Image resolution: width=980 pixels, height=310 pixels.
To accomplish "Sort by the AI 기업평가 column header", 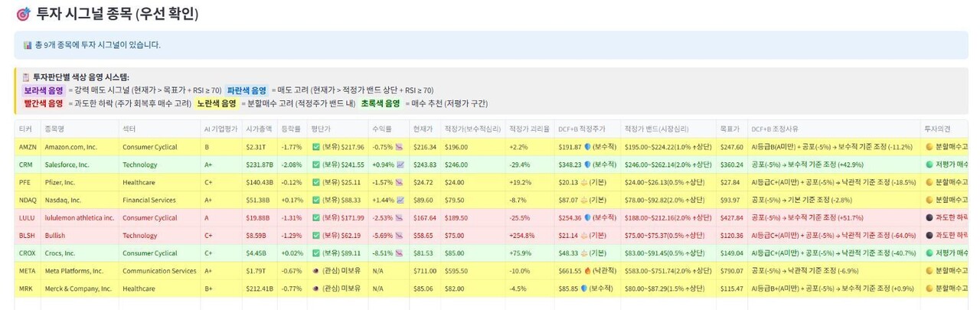I will (x=220, y=129).
